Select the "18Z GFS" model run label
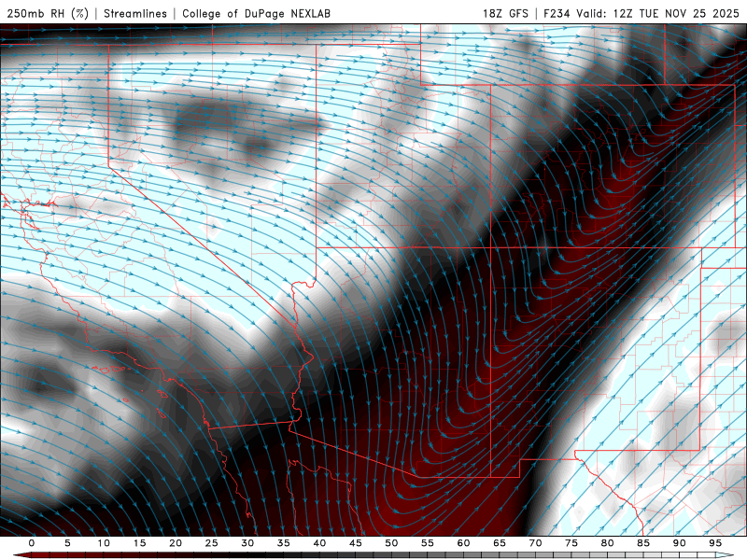Image resolution: width=747 pixels, height=560 pixels. click(x=505, y=13)
